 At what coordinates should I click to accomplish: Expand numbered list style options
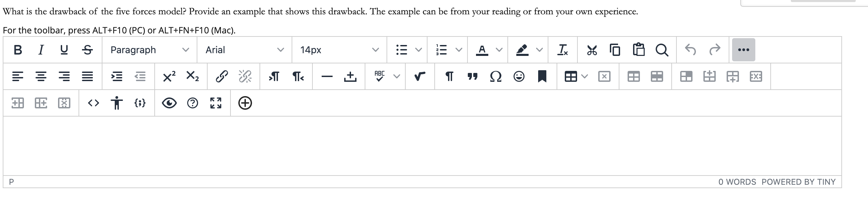(459, 50)
